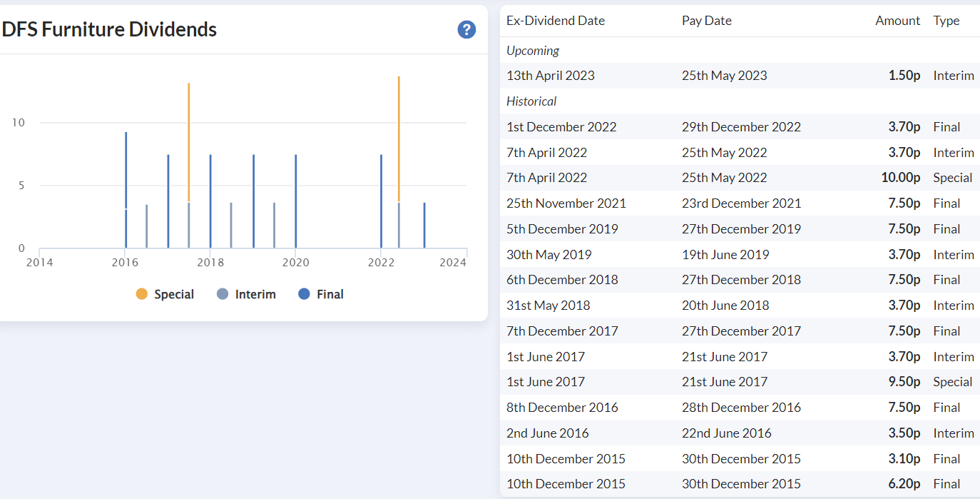Screen dimensions: 980x499
Task: Click Final type in the 1st December 2022 row
Action: 946,127
